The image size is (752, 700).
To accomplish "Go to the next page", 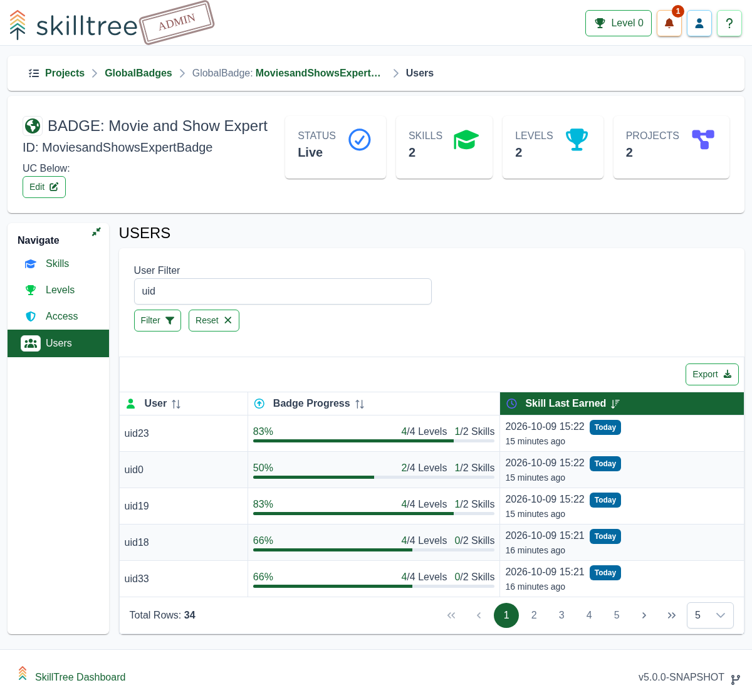I will pyautogui.click(x=644, y=615).
